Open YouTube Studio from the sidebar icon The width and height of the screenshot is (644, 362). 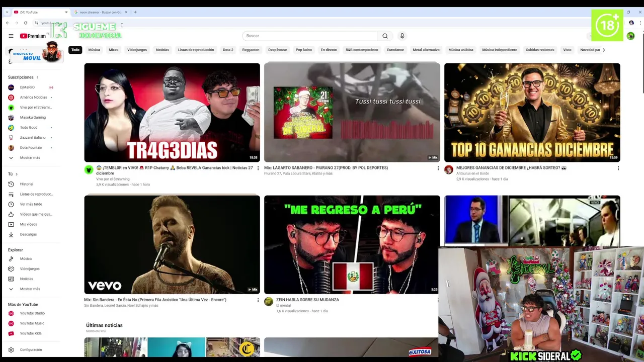tap(11, 313)
